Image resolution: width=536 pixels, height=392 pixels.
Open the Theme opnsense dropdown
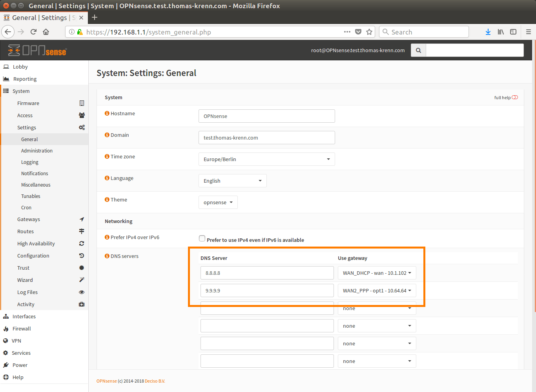(x=218, y=202)
